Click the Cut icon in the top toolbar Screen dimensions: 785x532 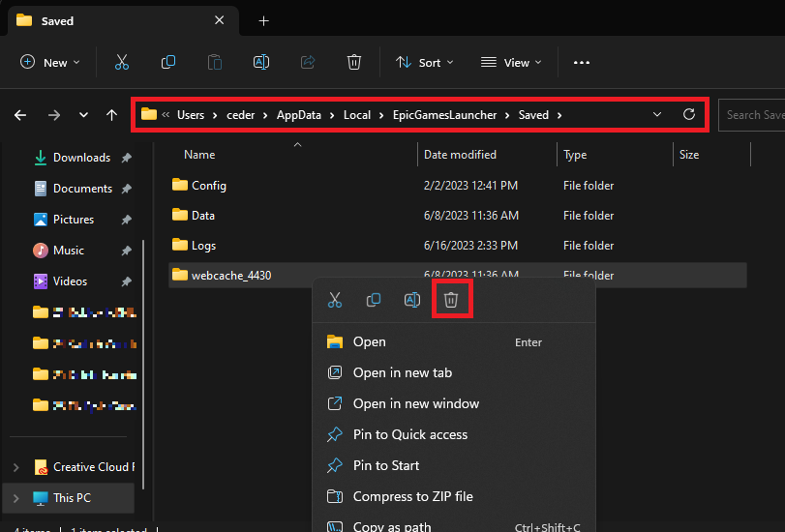(x=122, y=62)
